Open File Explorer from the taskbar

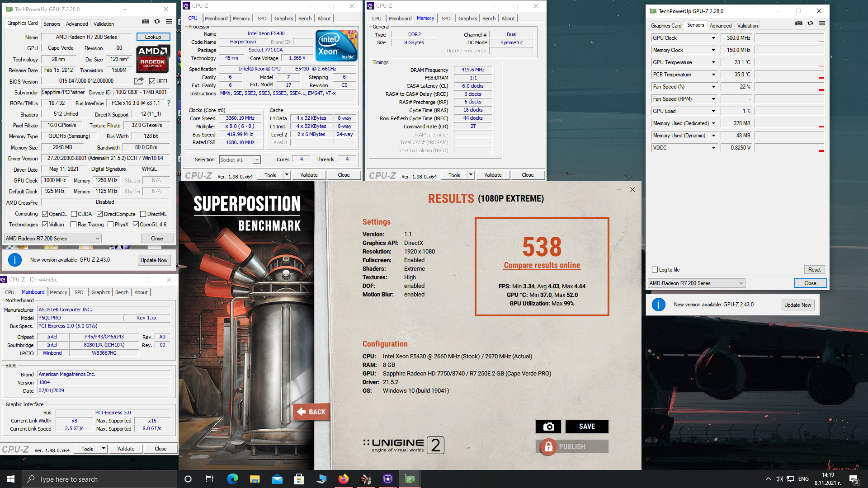pos(255,479)
